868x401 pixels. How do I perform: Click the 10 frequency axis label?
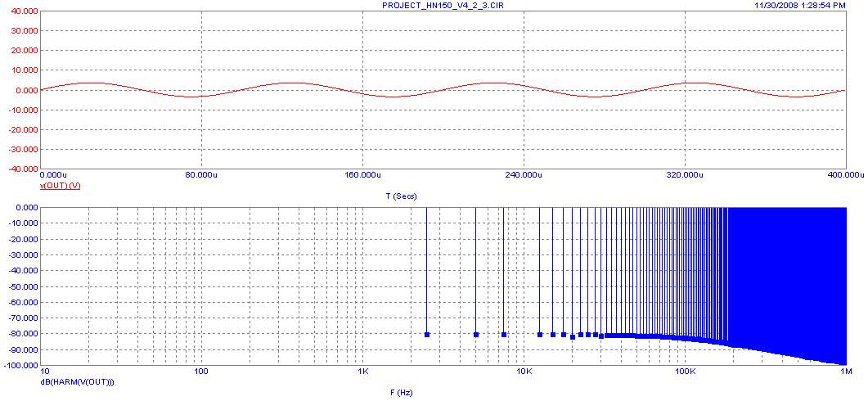(45, 371)
